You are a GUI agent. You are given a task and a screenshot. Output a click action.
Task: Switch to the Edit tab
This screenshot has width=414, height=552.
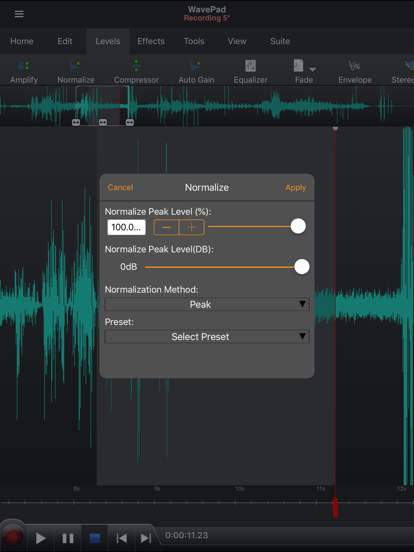click(65, 42)
